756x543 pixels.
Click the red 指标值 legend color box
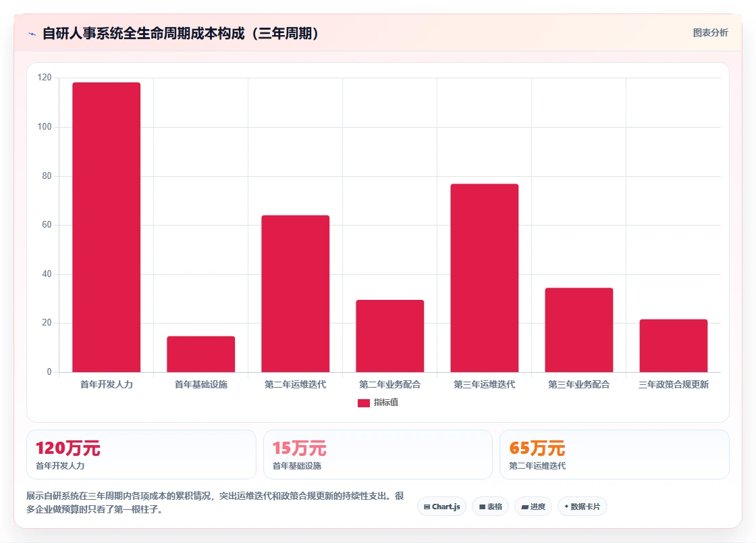pyautogui.click(x=364, y=403)
